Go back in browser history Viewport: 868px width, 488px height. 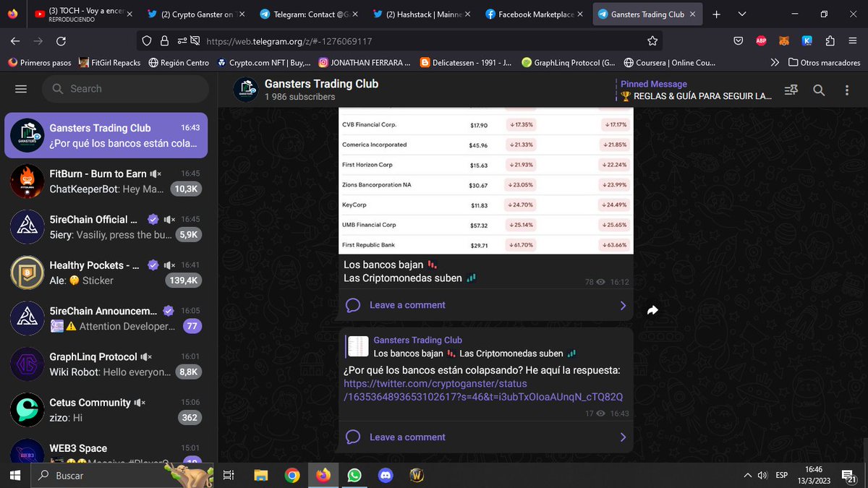click(x=15, y=41)
